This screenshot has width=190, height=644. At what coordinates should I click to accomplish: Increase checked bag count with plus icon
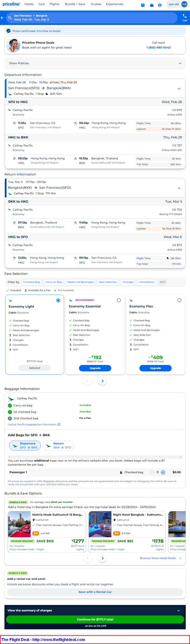(x=163, y=472)
